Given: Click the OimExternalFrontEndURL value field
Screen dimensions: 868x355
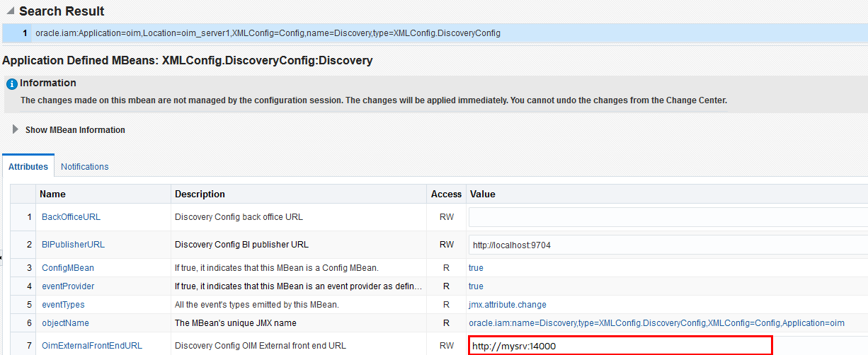Looking at the screenshot, I should point(619,346).
